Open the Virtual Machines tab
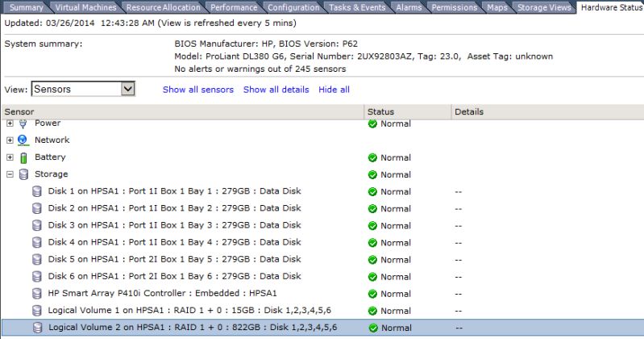 [85, 7]
